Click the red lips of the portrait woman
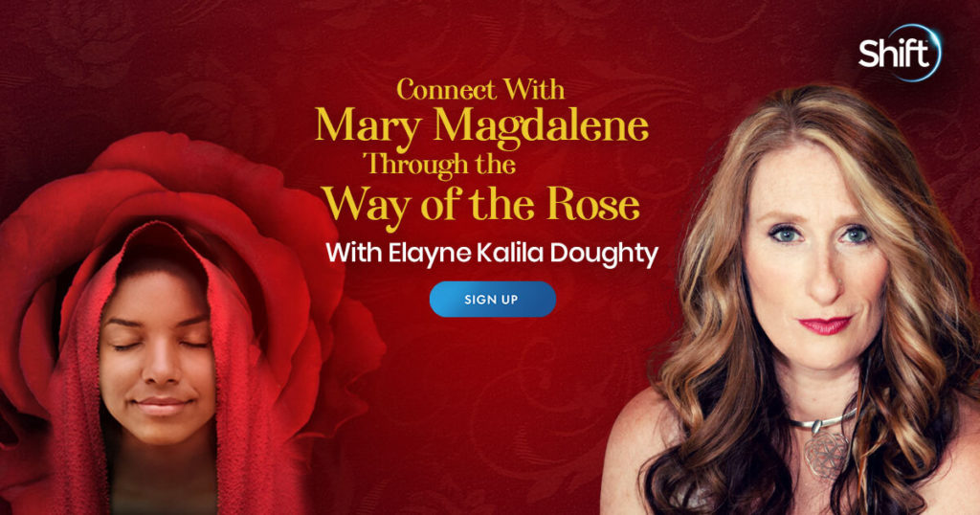Screen dimensions: 980x515 point(826,325)
